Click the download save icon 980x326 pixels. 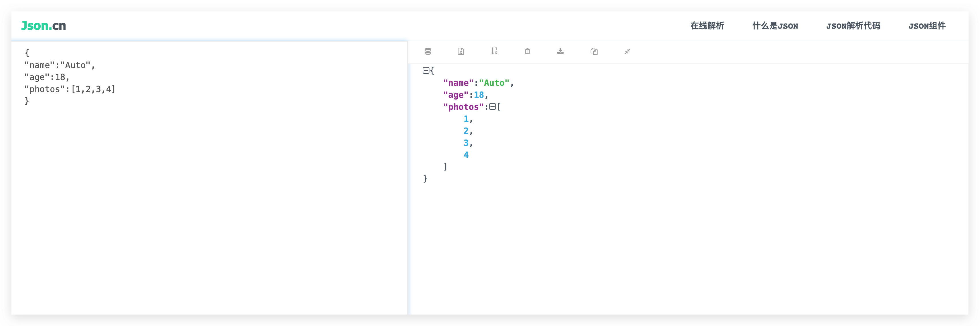tap(560, 51)
